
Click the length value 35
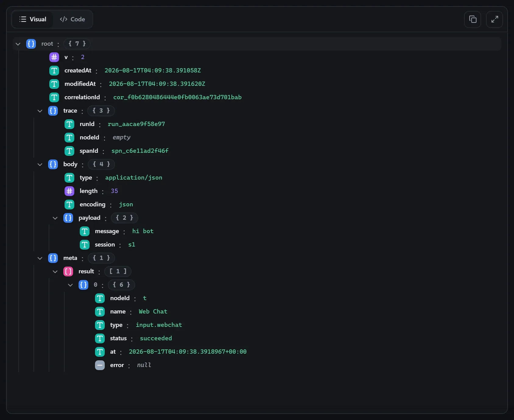coord(114,191)
